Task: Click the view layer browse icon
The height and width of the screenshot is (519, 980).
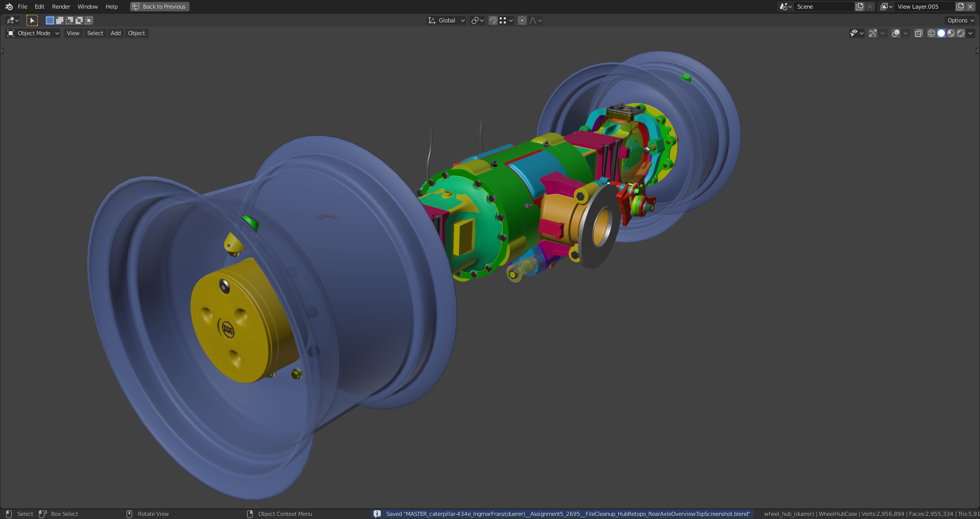Action: (887, 7)
